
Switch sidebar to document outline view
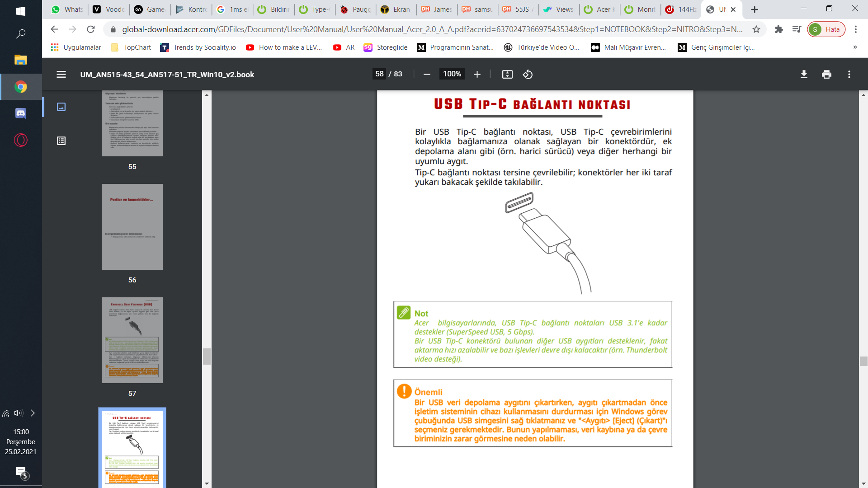[x=61, y=141]
